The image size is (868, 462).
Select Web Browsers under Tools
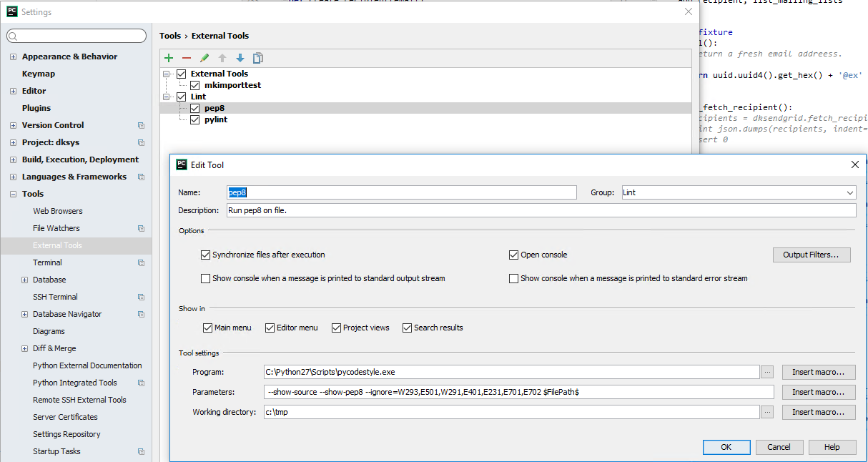58,211
